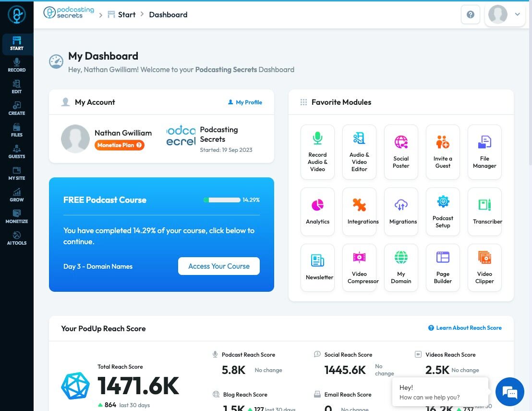The image size is (532, 411).
Task: Click the My Dashboard gauge icon
Action: 56,62
